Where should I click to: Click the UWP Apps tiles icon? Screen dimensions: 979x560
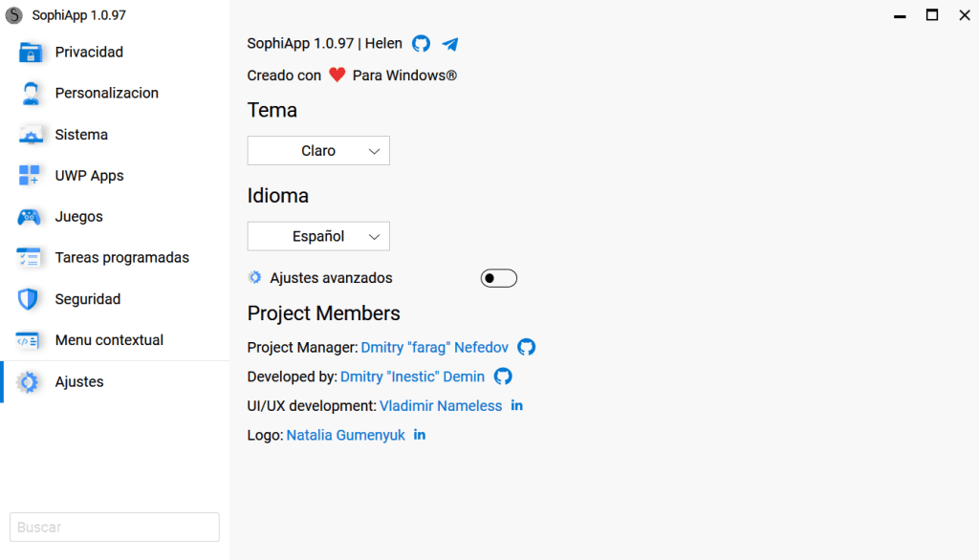29,176
